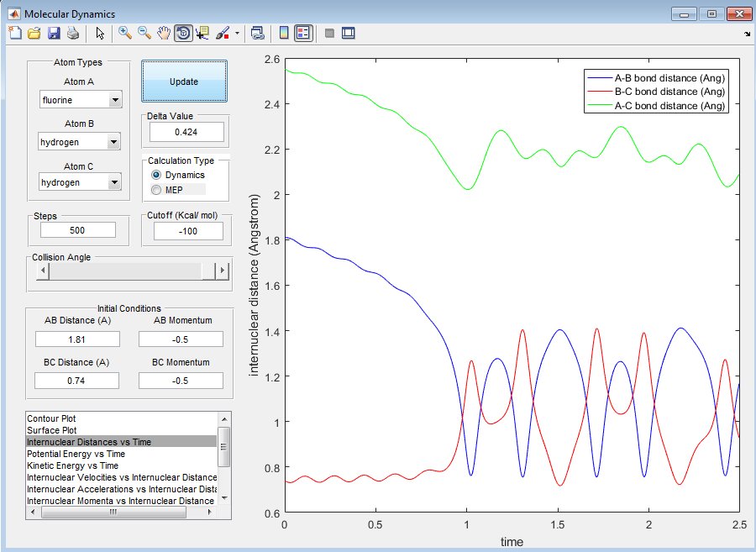Open the Atom A fluorine dropdown
This screenshot has height=552, width=756.
115,100
